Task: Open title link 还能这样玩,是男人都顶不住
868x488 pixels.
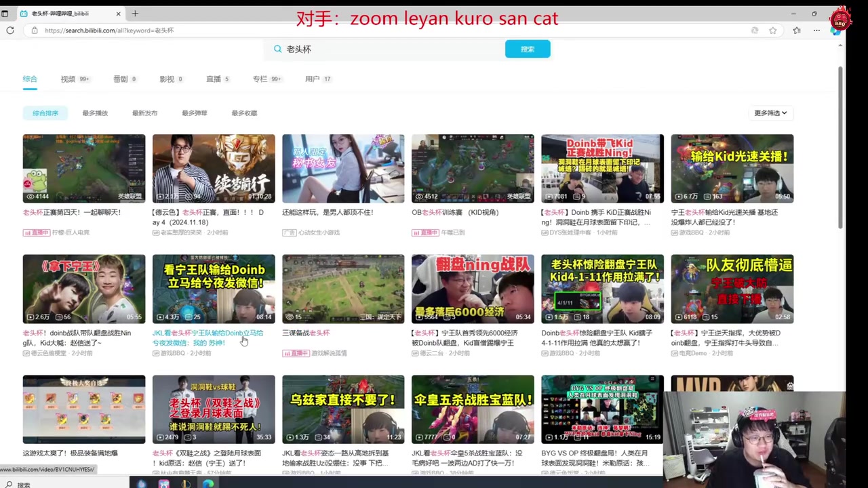Action: [328, 212]
